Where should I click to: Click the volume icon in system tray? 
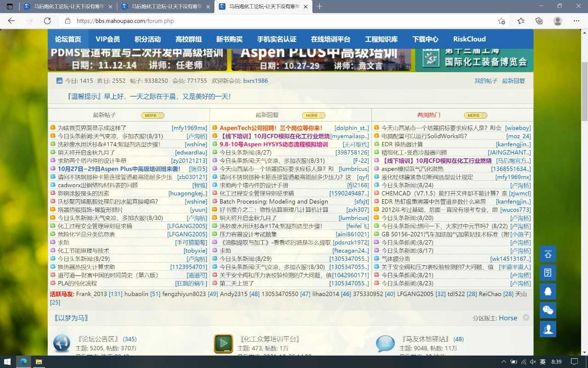(533, 362)
